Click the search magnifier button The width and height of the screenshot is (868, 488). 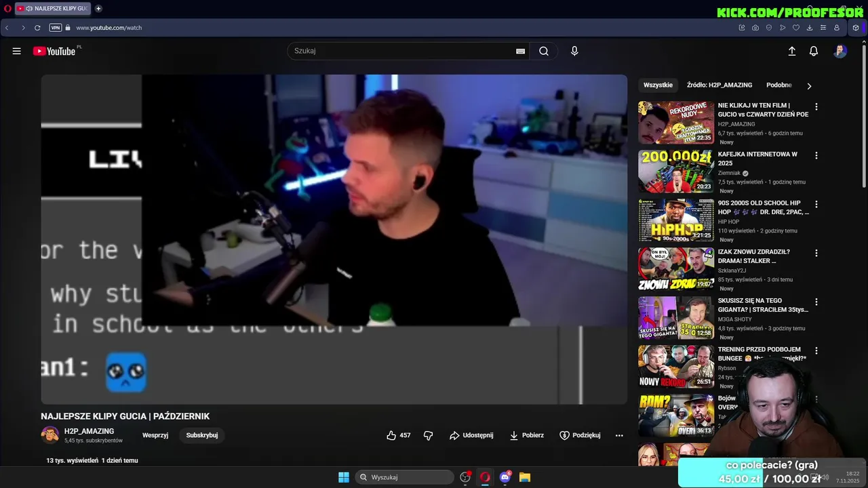(x=544, y=51)
